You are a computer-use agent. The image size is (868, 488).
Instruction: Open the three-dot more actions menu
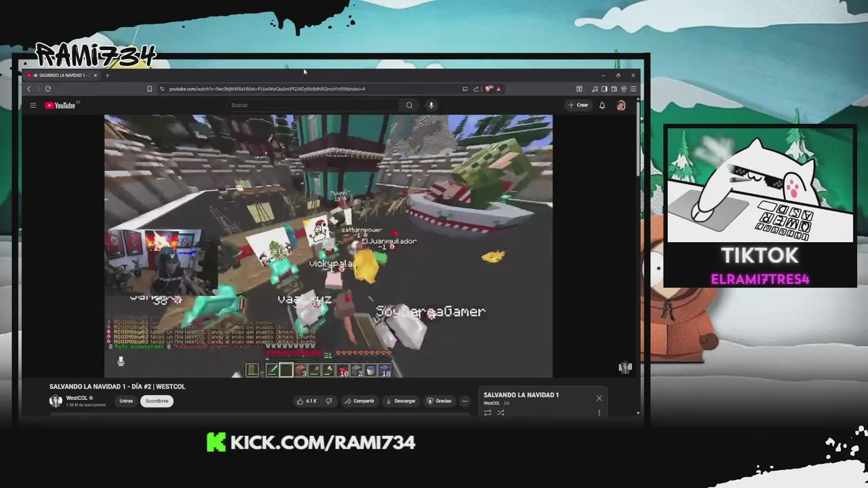click(465, 401)
